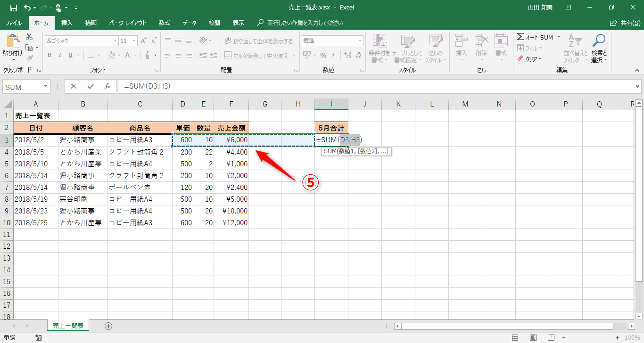Click the Undo arrow icon
The width and height of the screenshot is (644, 343).
(27, 8)
